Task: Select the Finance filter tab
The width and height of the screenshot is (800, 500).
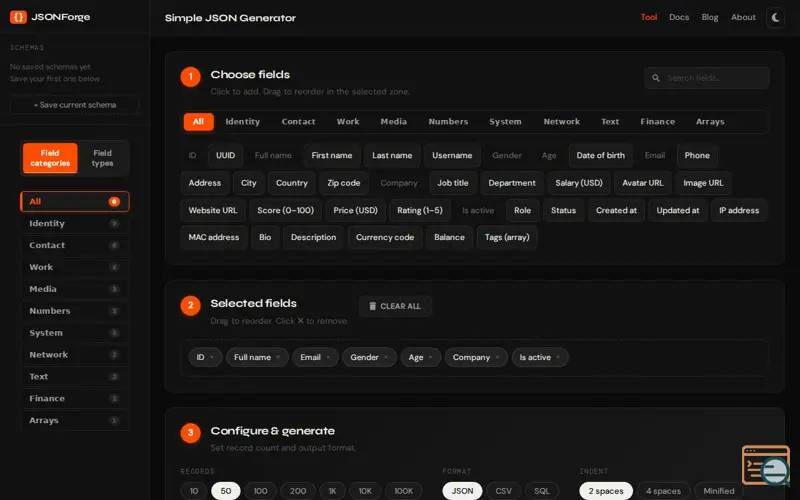Action: click(x=658, y=122)
